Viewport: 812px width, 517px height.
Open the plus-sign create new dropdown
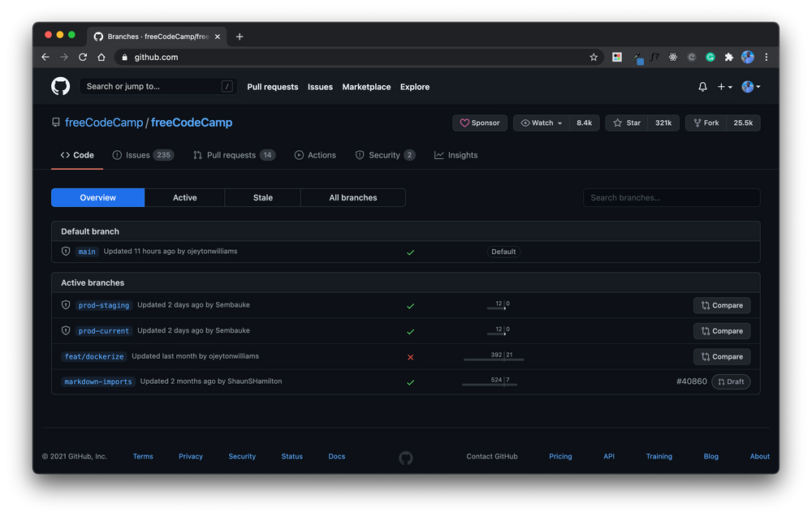[x=722, y=86]
